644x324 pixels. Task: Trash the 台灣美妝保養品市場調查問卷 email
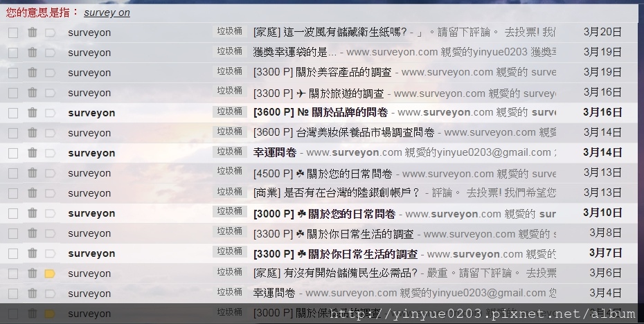coord(33,133)
